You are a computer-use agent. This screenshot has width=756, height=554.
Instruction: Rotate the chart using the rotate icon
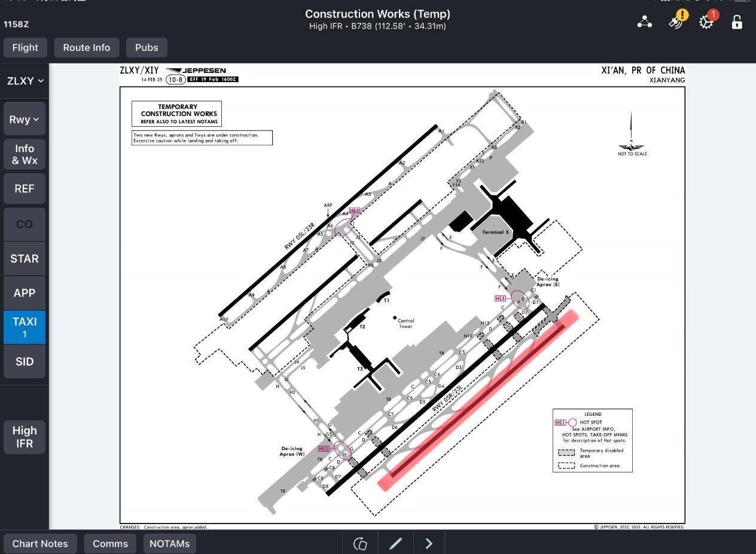pos(360,543)
